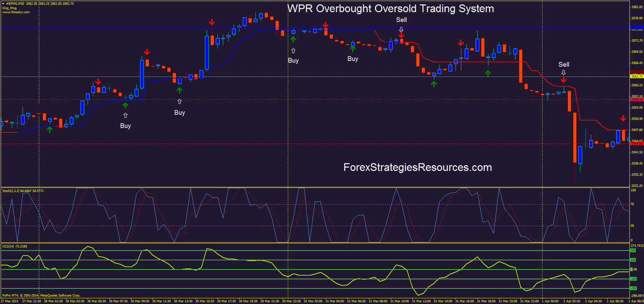Click the green up-arrow beneath the Buy at 30 Mar 23:30
The width and height of the screenshot is (644, 304).
click(x=293, y=39)
